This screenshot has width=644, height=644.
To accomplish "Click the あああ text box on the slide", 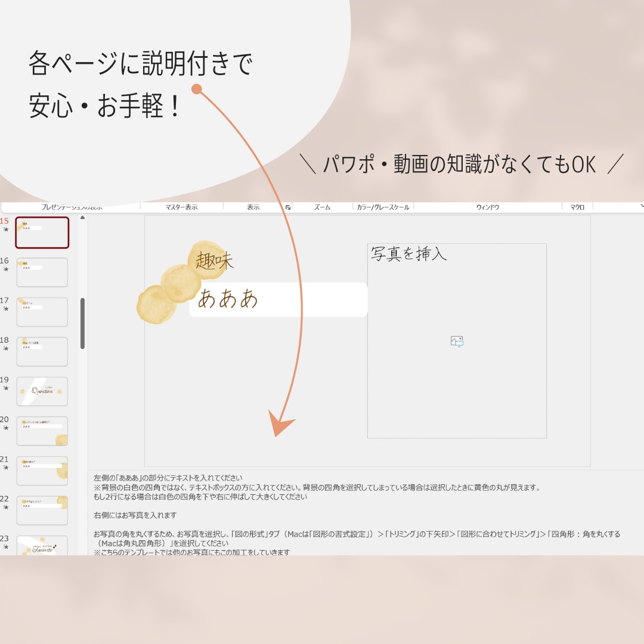I will click(278, 299).
